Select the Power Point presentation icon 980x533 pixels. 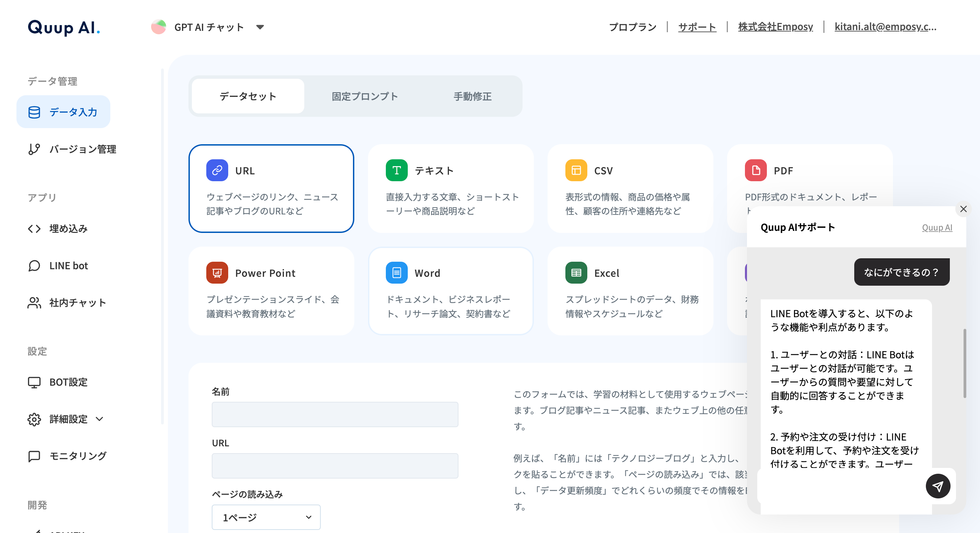point(217,273)
